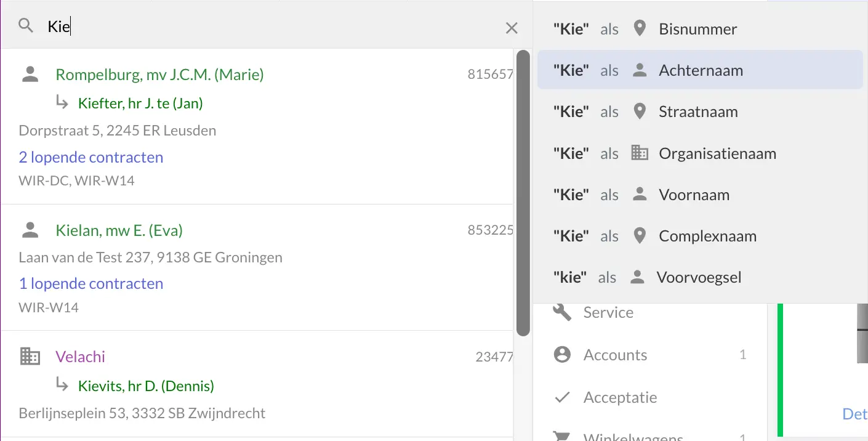Click the magnifying glass search icon

click(25, 25)
